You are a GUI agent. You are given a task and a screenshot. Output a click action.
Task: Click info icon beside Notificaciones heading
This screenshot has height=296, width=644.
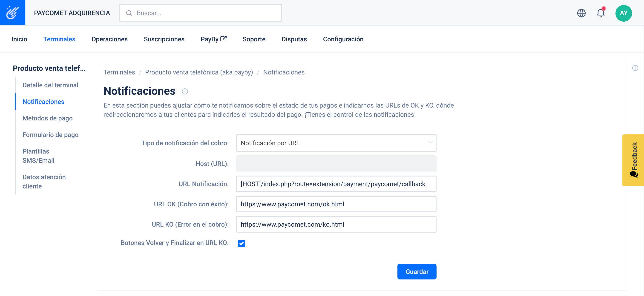coord(185,91)
